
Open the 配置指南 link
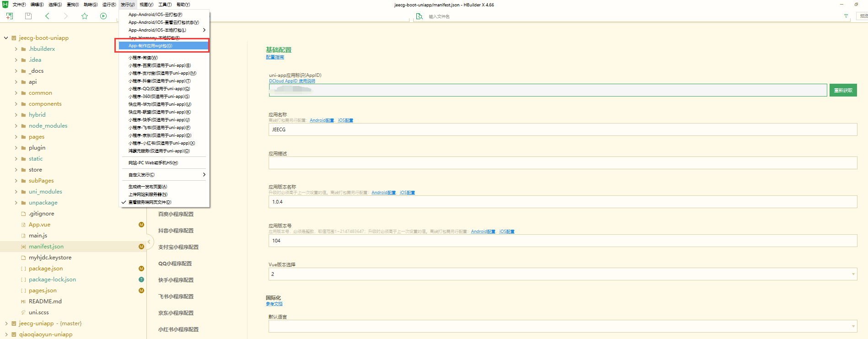point(275,57)
